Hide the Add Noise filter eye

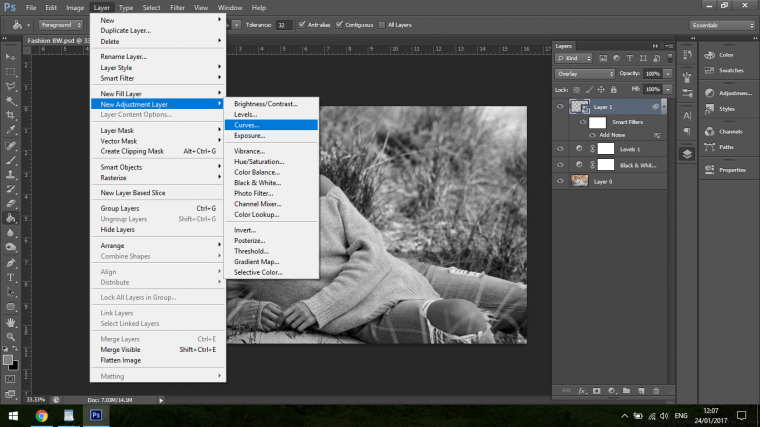click(592, 135)
